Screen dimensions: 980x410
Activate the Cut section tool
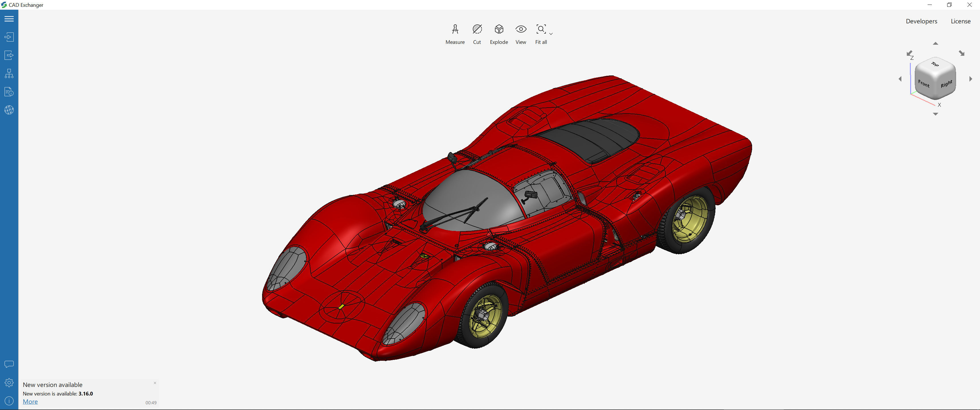click(x=477, y=34)
